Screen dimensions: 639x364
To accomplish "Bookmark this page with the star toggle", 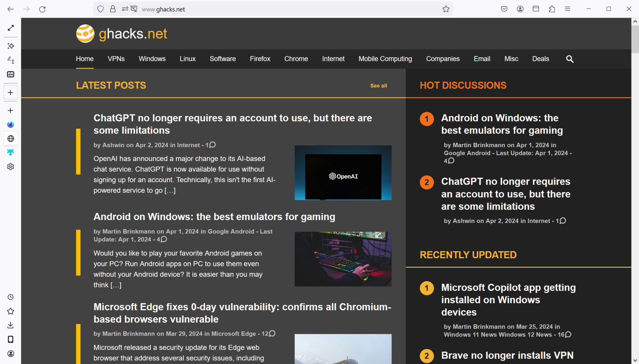I will click(446, 9).
